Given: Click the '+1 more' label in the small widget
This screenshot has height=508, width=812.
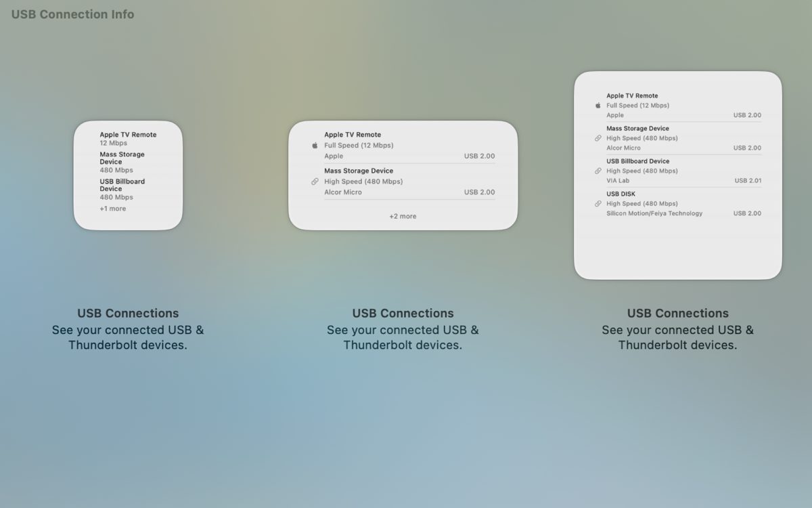Looking at the screenshot, I should point(113,209).
